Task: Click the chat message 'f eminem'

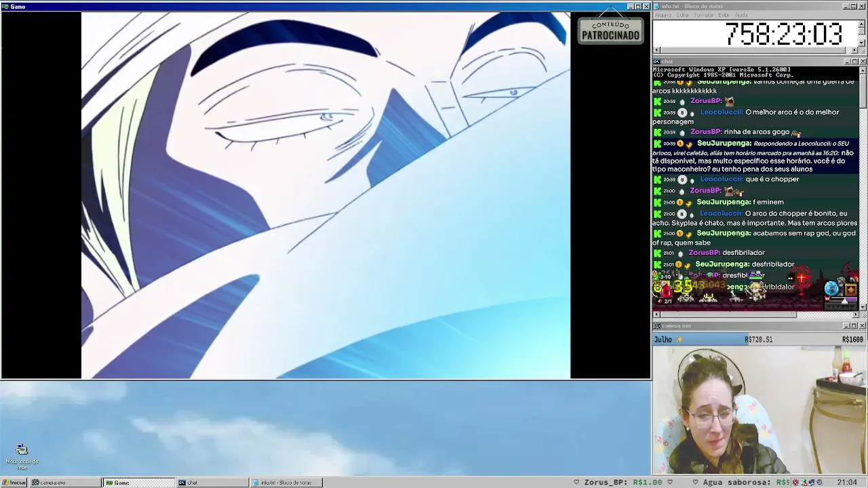Action: (768, 202)
